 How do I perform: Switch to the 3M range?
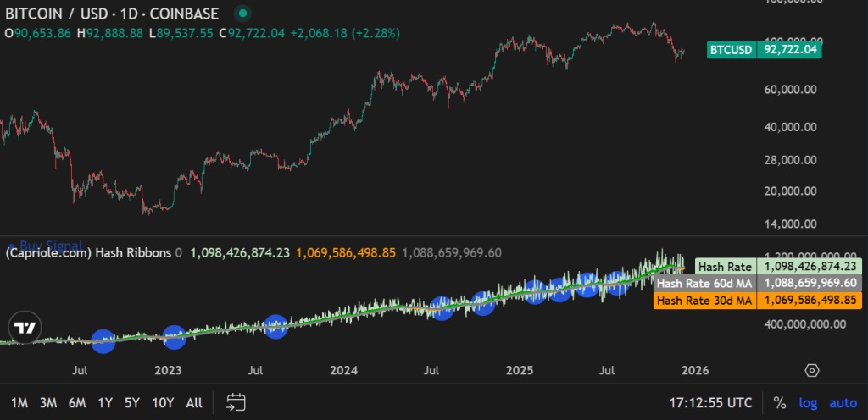pyautogui.click(x=48, y=403)
